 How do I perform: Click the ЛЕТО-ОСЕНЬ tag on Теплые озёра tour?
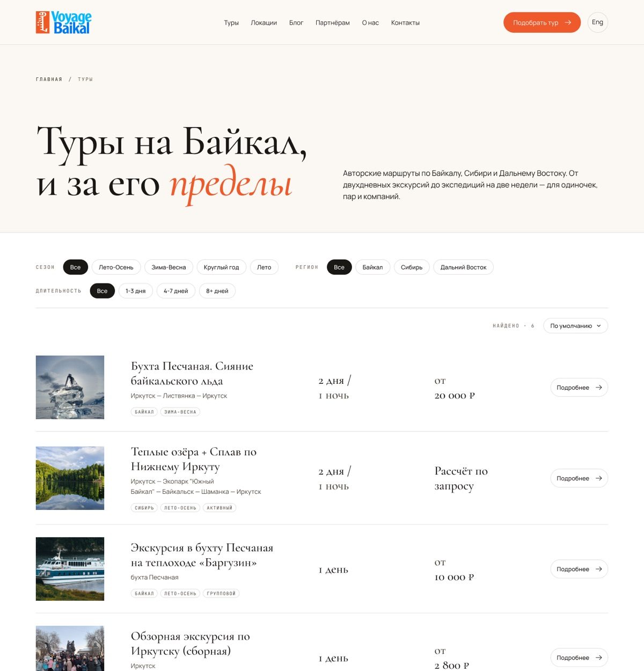180,508
